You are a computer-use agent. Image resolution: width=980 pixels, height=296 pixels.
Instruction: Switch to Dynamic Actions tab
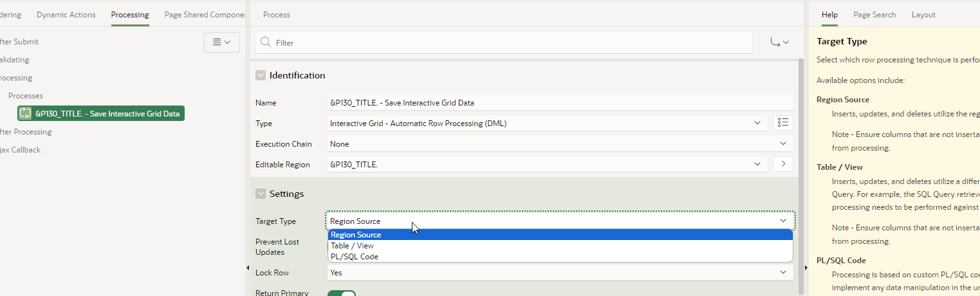[x=66, y=14]
